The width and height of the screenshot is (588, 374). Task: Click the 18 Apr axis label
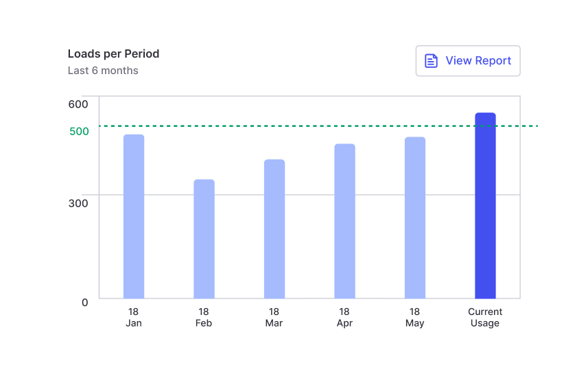click(344, 317)
